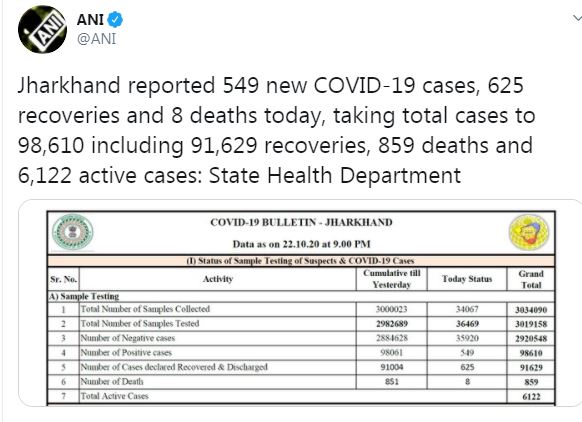Viewport: 582px width, 422px height.
Task: Click the Total Active Cases value 6122
Action: (531, 397)
